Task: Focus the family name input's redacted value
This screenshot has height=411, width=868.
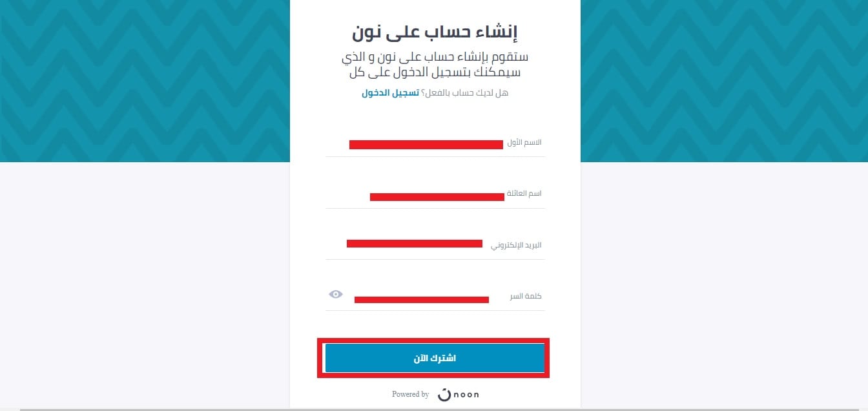Action: (x=437, y=196)
